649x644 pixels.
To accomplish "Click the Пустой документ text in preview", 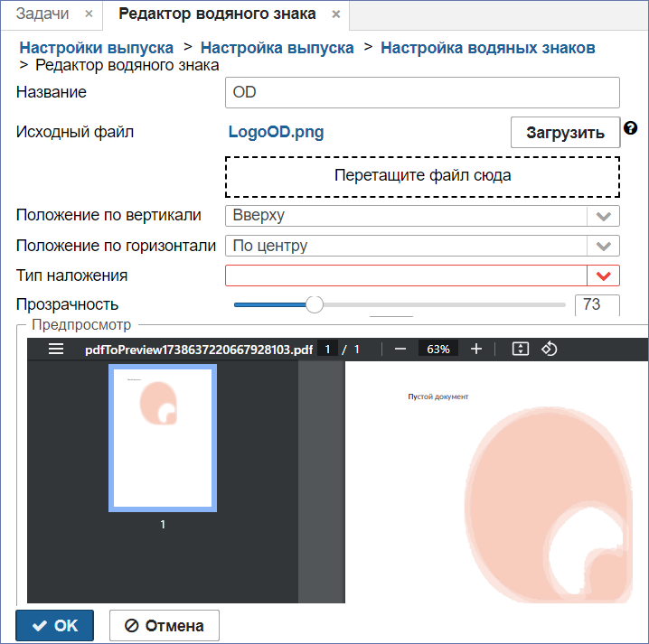I will 437,397.
